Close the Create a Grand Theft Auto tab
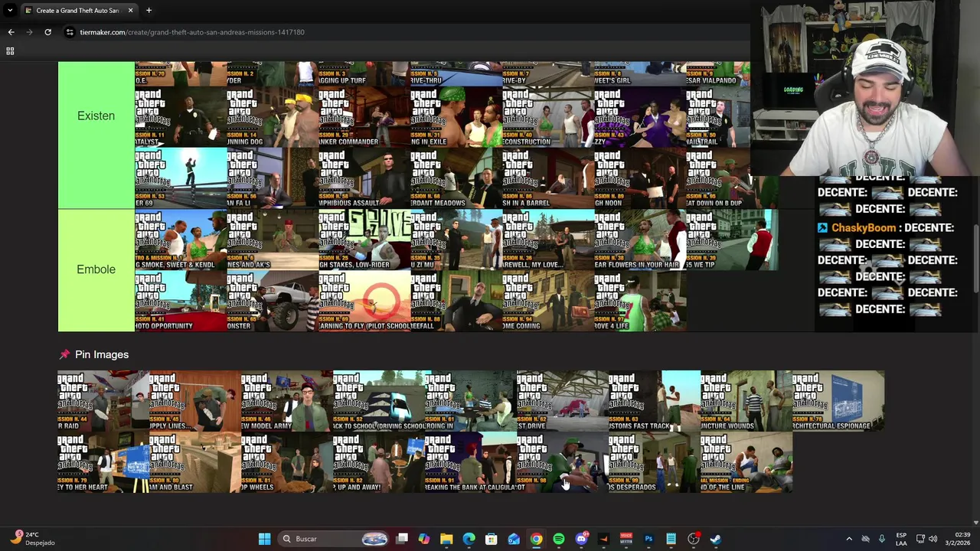 [130, 11]
